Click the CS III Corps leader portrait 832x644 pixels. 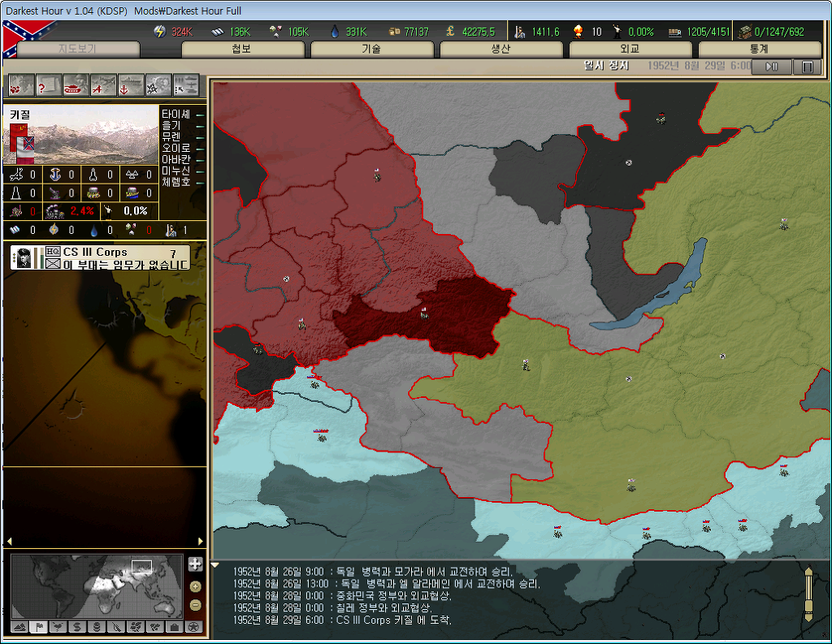[x=24, y=257]
